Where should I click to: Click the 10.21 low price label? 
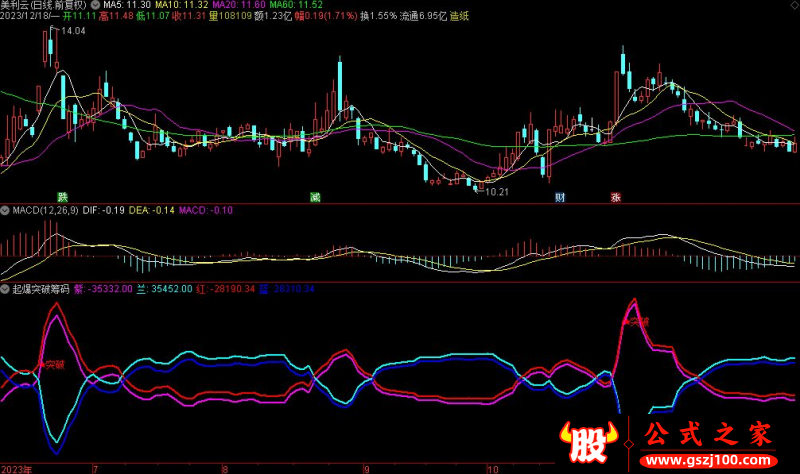496,192
